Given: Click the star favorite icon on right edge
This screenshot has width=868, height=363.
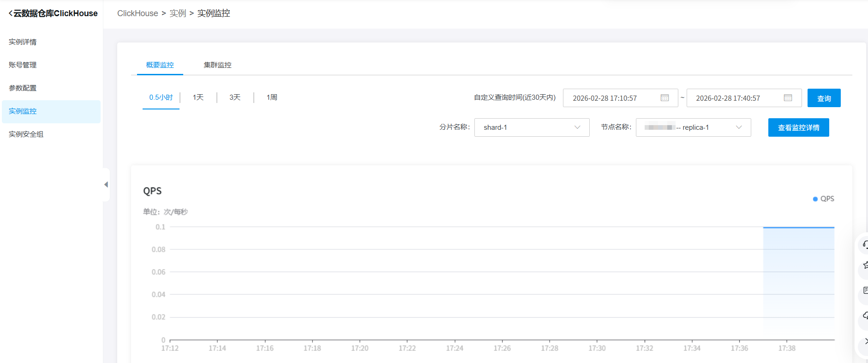Looking at the screenshot, I should [865, 265].
